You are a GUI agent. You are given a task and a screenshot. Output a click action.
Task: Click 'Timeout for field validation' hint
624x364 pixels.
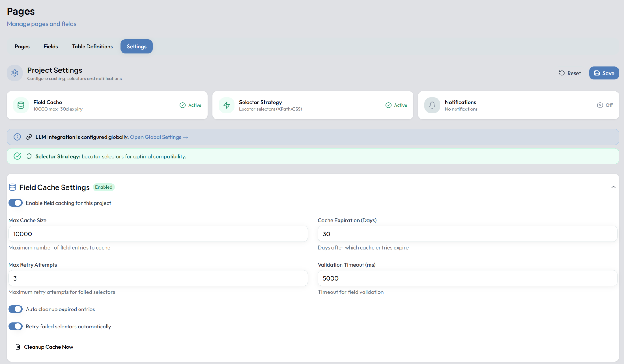click(351, 292)
